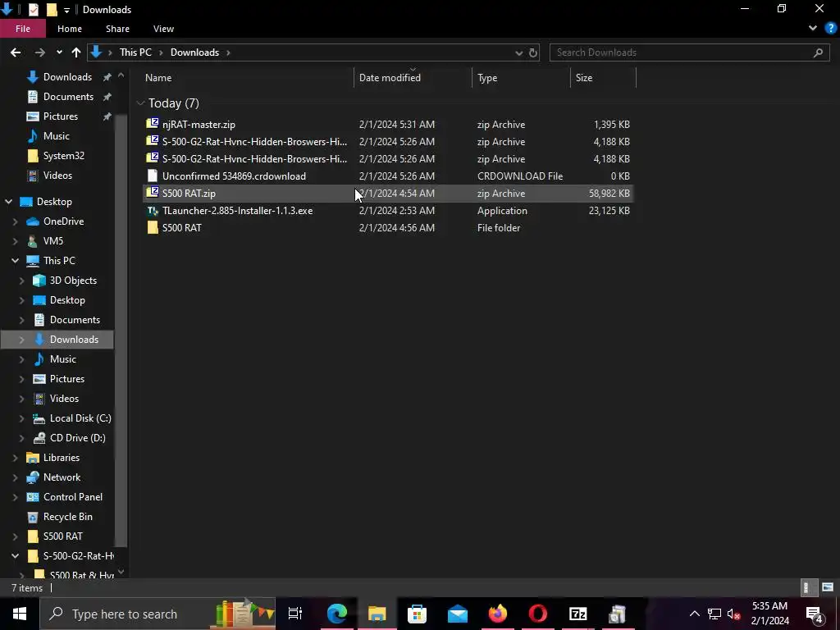Open the njRAT-master.zip archive icon
The image size is (840, 630).
point(153,124)
